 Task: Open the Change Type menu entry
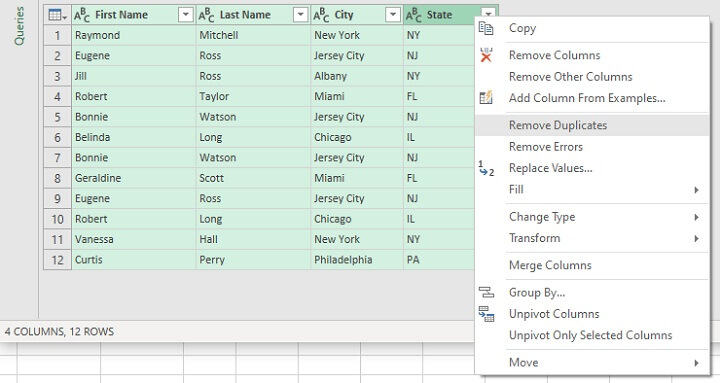(x=592, y=217)
